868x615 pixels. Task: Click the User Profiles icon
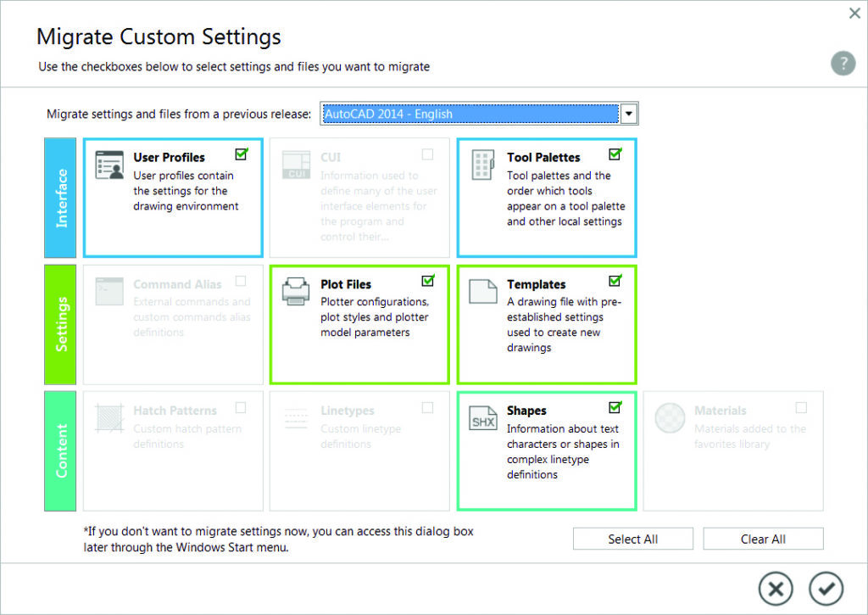[x=111, y=165]
